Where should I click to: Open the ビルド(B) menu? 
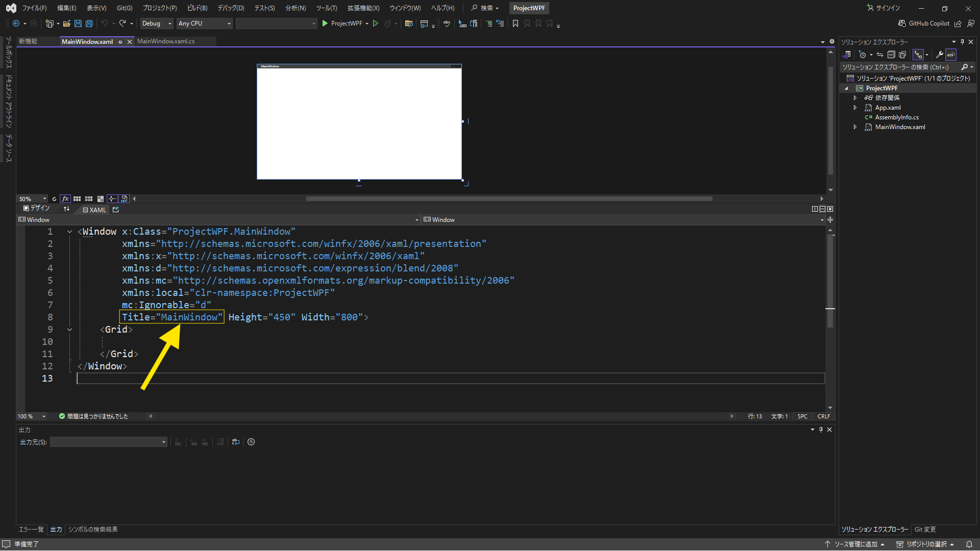click(197, 8)
